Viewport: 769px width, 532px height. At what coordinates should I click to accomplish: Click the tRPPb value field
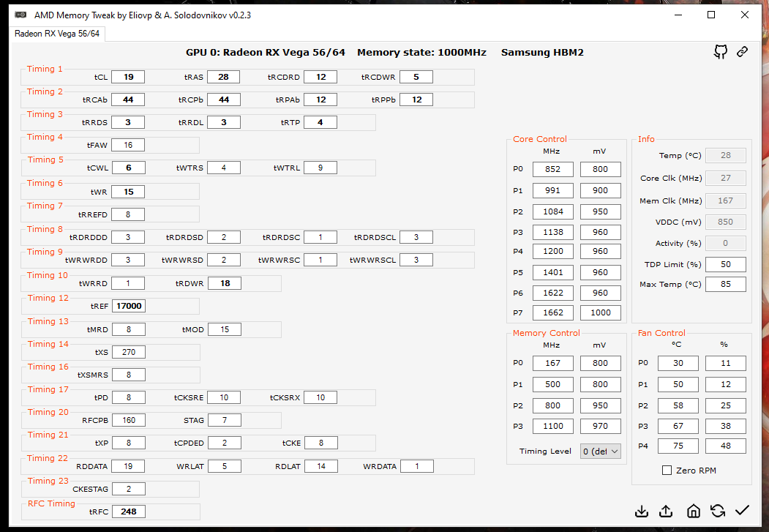(x=416, y=100)
